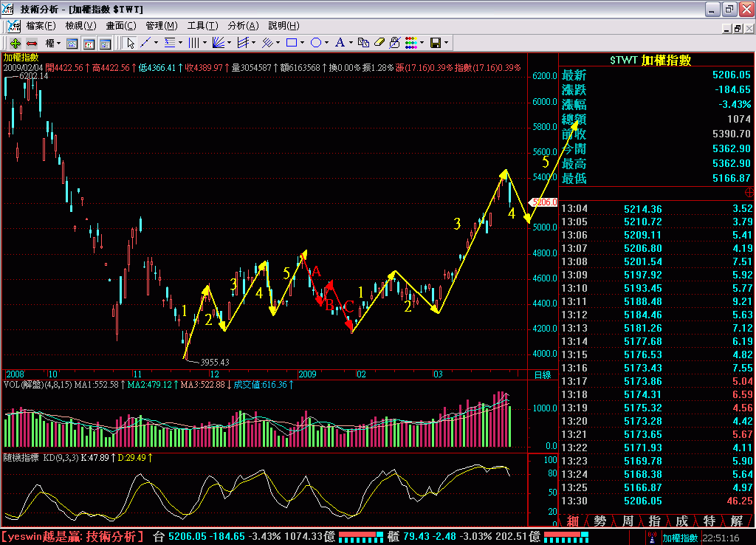Expand the fan lines tool dropdown

pos(229,43)
